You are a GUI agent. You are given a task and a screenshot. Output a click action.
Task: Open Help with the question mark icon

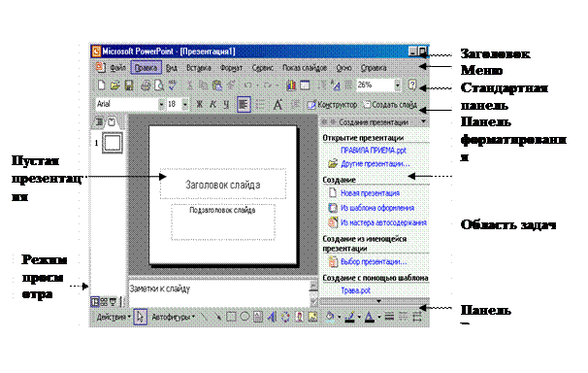[412, 85]
